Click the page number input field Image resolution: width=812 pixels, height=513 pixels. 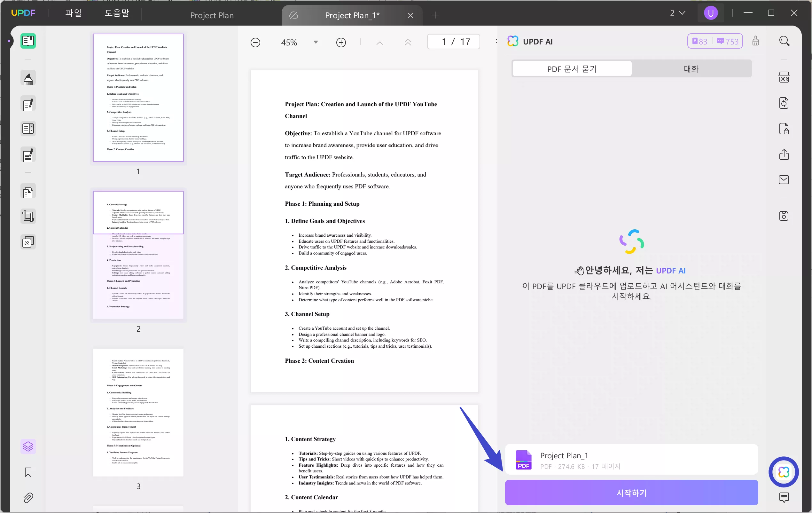click(x=453, y=42)
